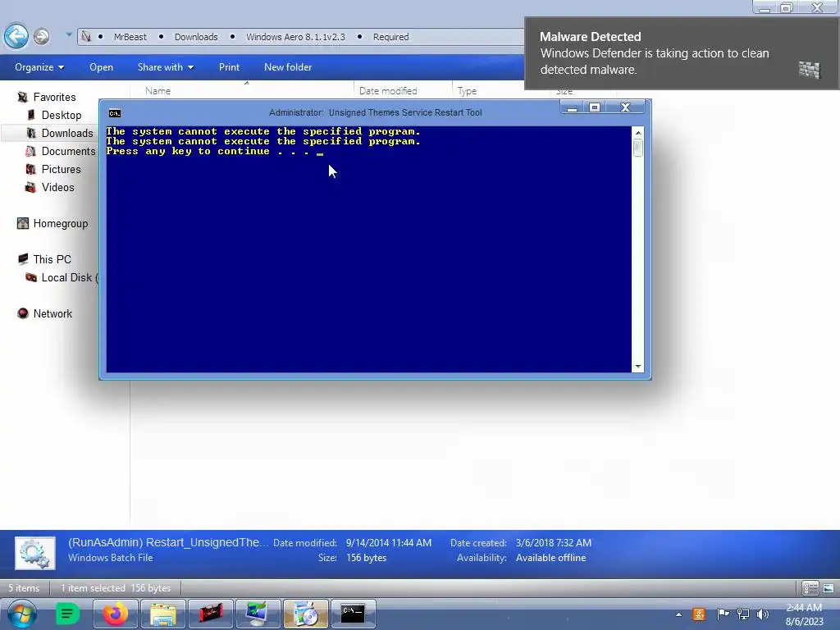This screenshot has width=840, height=630.
Task: Click the Homegroup icon
Action: coord(22,223)
